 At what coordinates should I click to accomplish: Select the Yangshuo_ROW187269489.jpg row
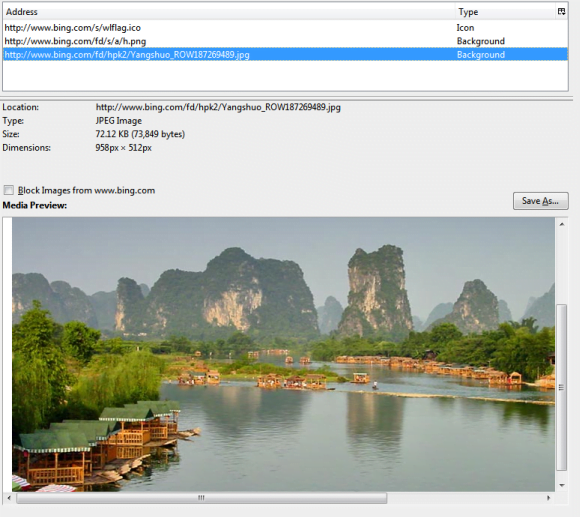[285, 55]
